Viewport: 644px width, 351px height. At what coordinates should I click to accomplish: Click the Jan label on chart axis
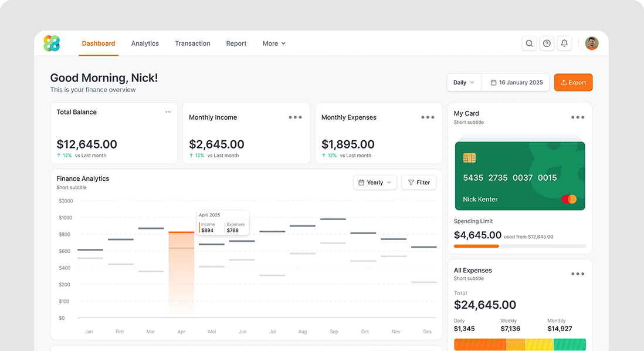89,332
